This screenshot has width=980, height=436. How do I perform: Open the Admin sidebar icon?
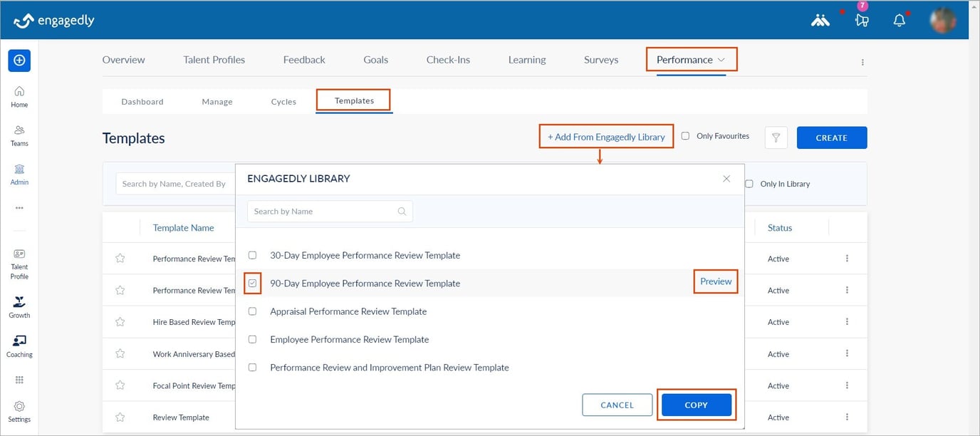[x=19, y=172]
